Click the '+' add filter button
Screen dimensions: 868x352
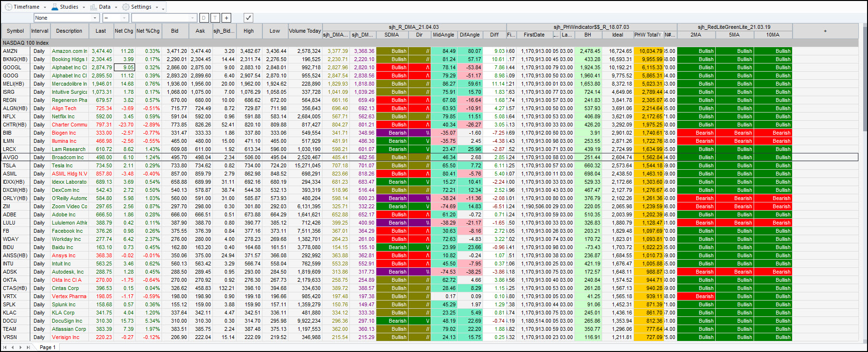click(226, 18)
